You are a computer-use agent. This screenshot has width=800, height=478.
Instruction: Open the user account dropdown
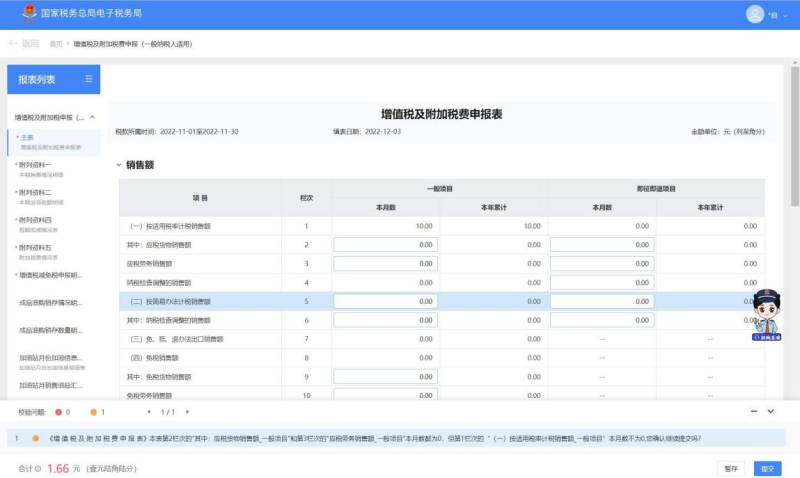(x=785, y=15)
